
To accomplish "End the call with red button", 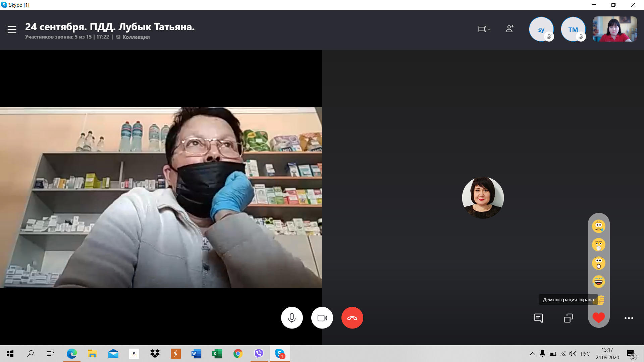I will click(352, 318).
